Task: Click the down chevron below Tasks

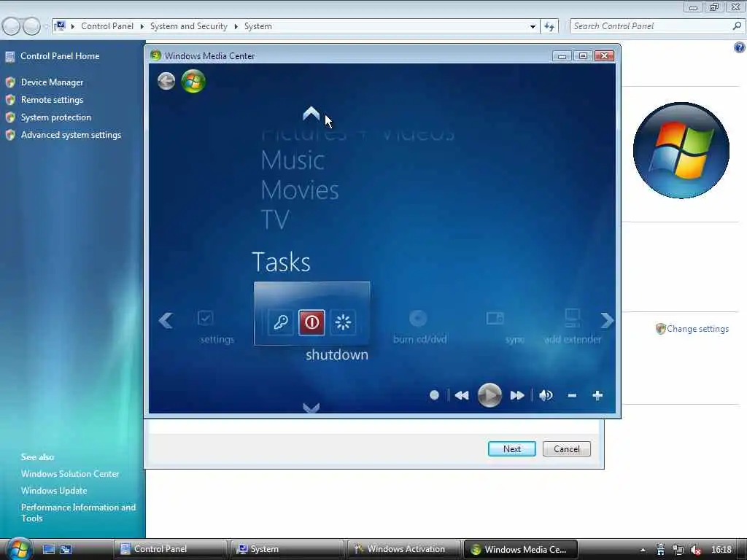Action: pyautogui.click(x=311, y=408)
